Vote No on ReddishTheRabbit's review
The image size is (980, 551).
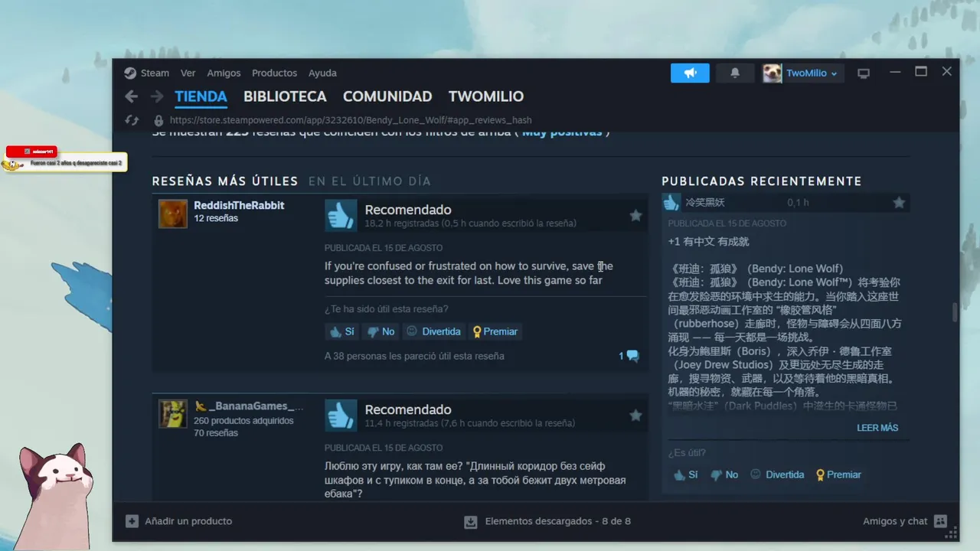381,331
